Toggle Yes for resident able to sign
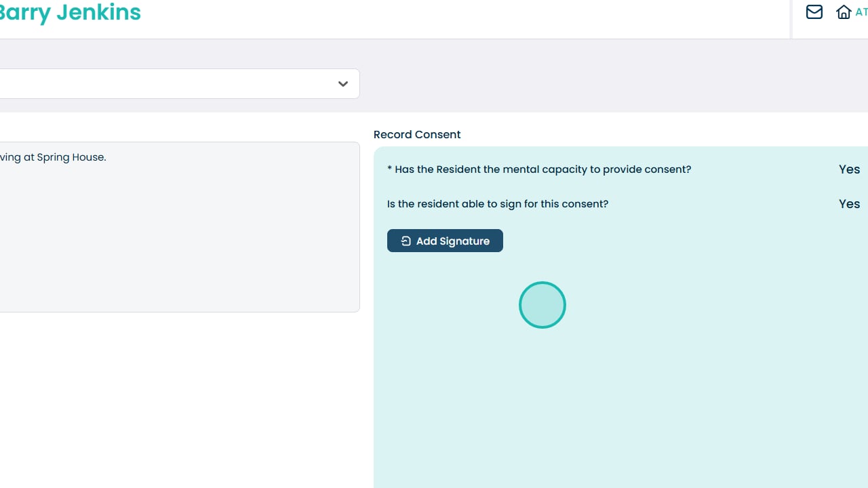Screen dimensions: 868x488 click(x=849, y=204)
